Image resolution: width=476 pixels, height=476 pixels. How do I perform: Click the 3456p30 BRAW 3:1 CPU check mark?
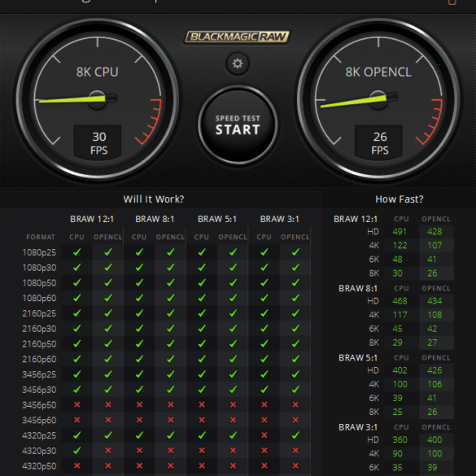[264, 389]
